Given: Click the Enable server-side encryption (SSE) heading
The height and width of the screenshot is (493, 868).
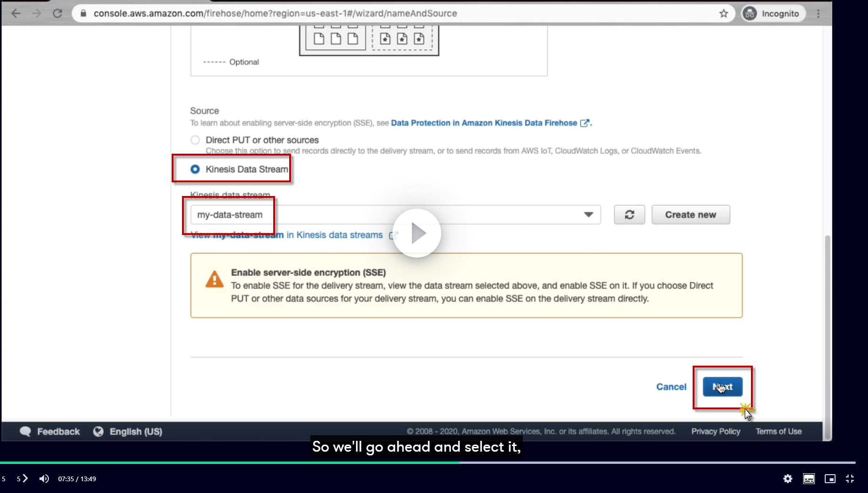Looking at the screenshot, I should pos(308,273).
